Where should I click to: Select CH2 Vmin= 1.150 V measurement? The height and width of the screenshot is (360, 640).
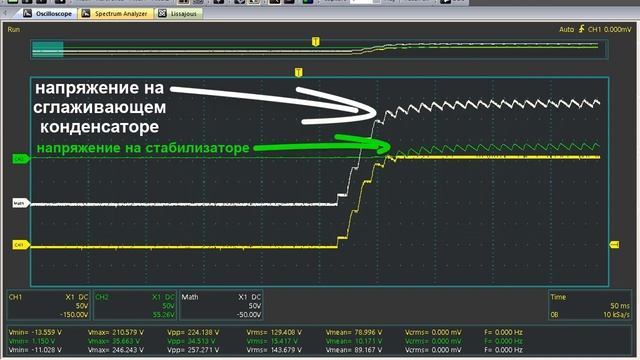point(32,341)
